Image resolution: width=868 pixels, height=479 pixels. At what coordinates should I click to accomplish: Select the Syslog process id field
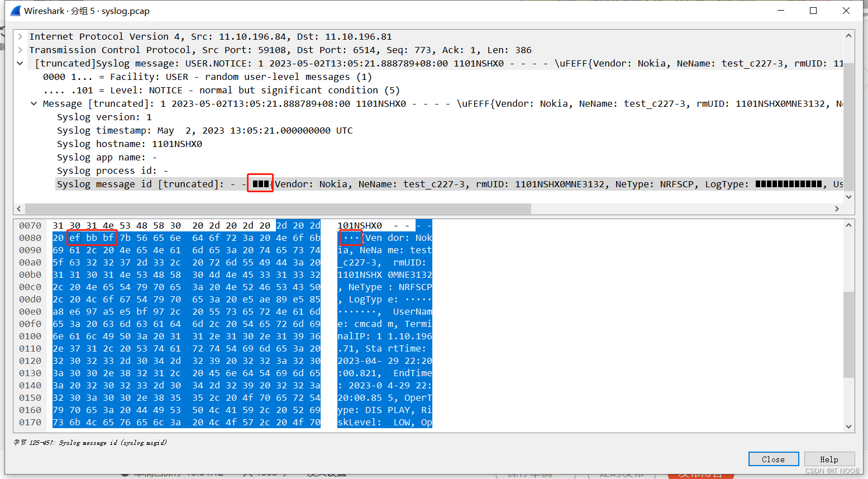[x=112, y=170]
